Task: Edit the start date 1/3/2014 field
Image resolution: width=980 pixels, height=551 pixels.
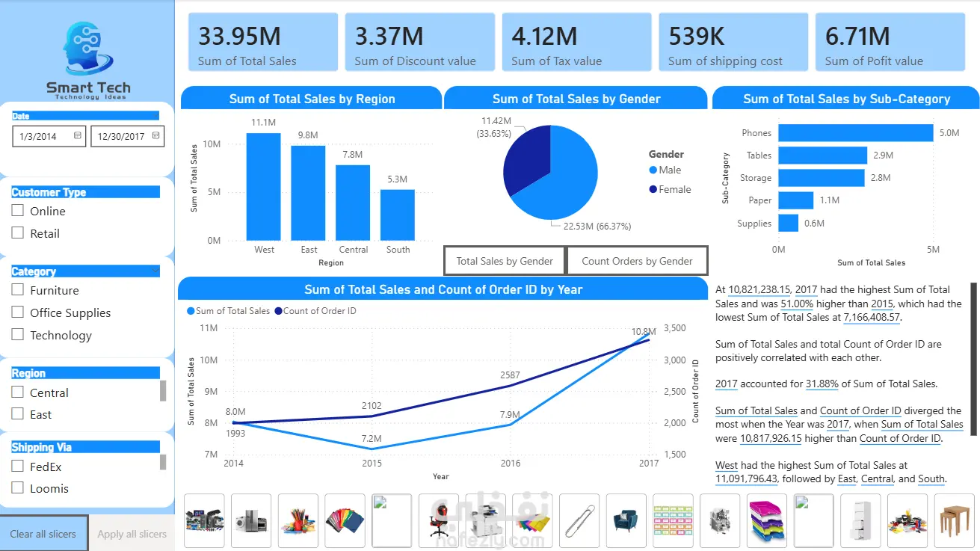Action: [49, 136]
